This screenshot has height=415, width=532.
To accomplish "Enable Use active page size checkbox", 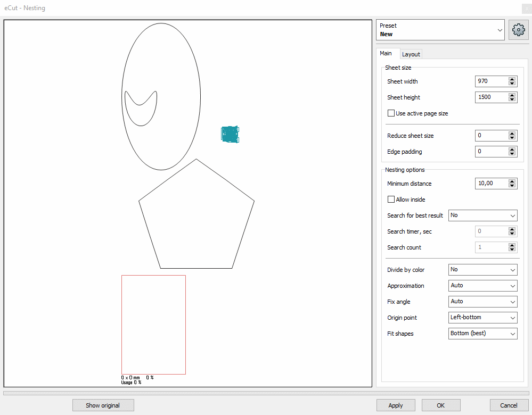I will click(391, 113).
